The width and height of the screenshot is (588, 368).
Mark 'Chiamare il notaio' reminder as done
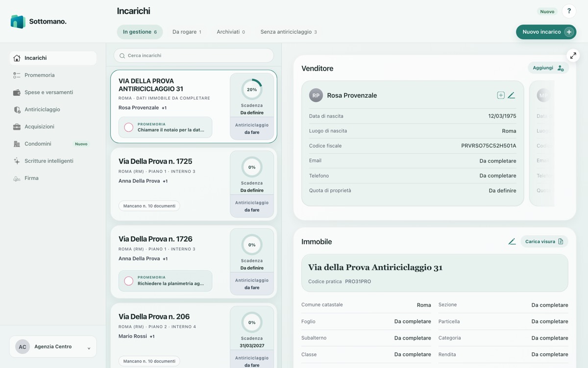128,127
